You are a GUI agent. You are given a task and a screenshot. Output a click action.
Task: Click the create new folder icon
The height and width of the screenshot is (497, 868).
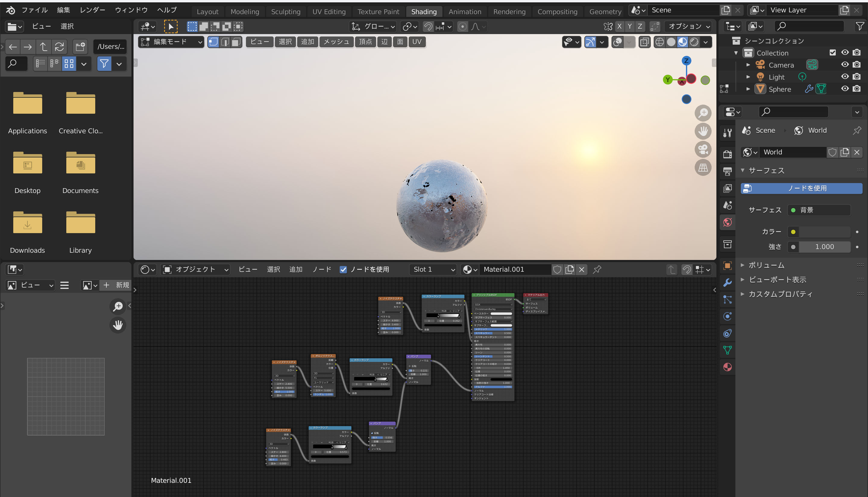point(80,46)
